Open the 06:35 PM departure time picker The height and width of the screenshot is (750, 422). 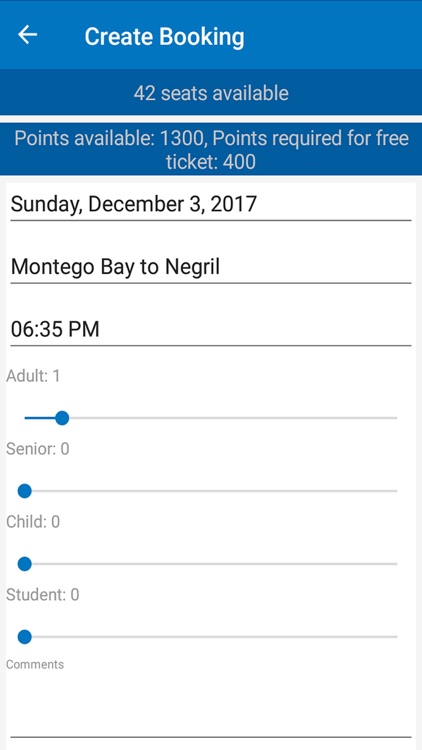click(x=211, y=330)
